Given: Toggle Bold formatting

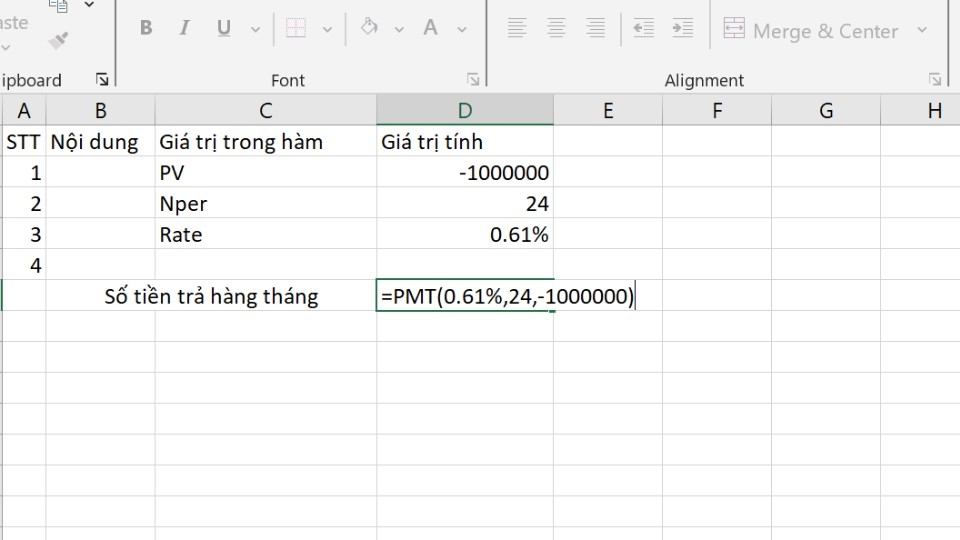Looking at the screenshot, I should [x=146, y=28].
